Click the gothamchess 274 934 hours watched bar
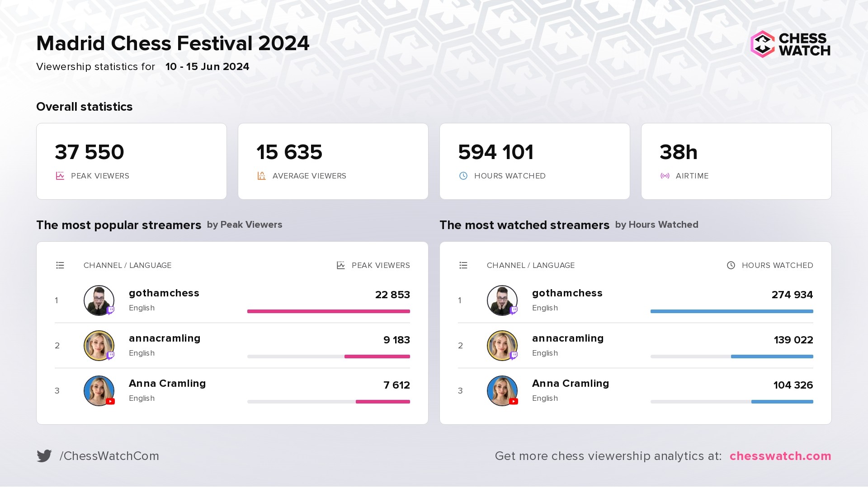Image resolution: width=868 pixels, height=488 pixels. (x=732, y=311)
